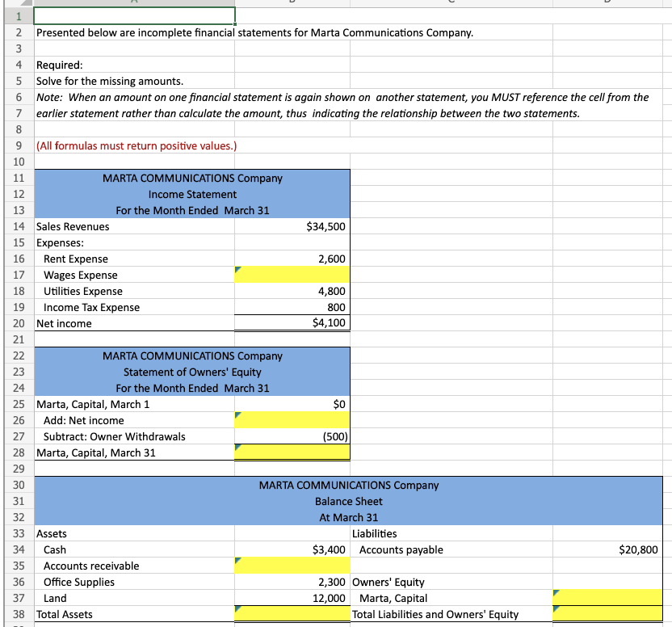The height and width of the screenshot is (627, 672).
Task: Select 'Total Liabilities and Owners' Equity' label
Action: [435, 614]
